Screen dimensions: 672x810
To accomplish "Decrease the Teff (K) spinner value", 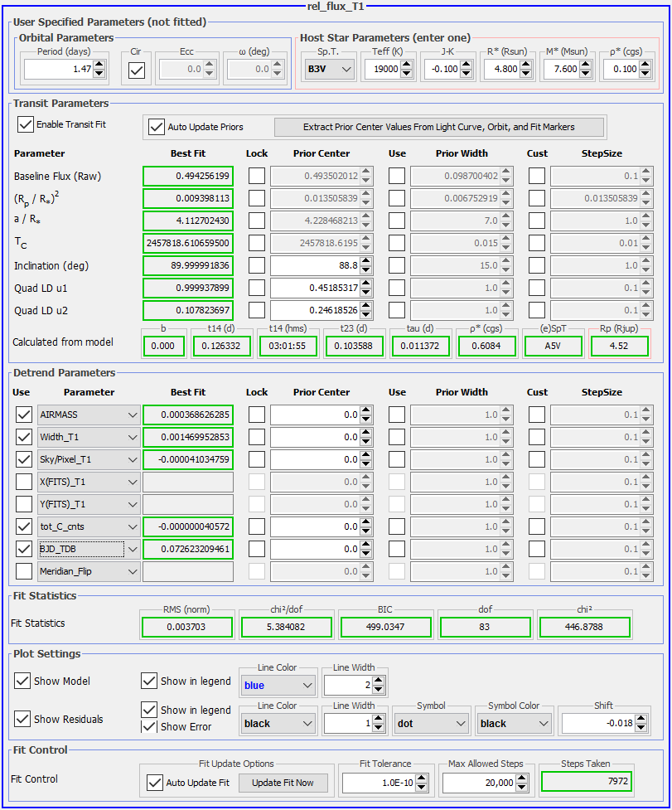I will (x=406, y=74).
